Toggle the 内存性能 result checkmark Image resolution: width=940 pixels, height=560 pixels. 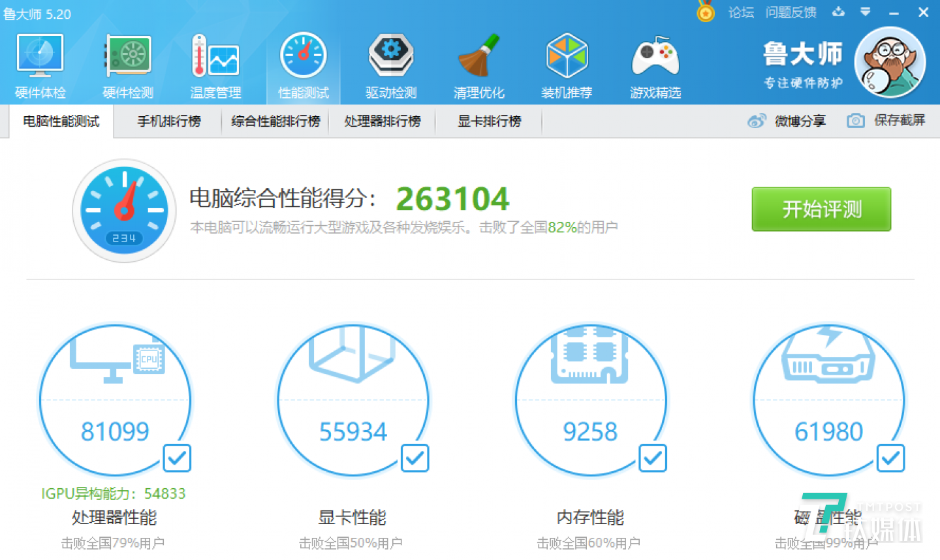[x=653, y=459]
